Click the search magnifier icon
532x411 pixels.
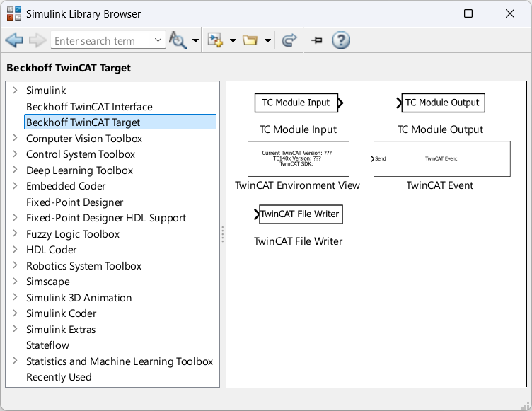[178, 40]
